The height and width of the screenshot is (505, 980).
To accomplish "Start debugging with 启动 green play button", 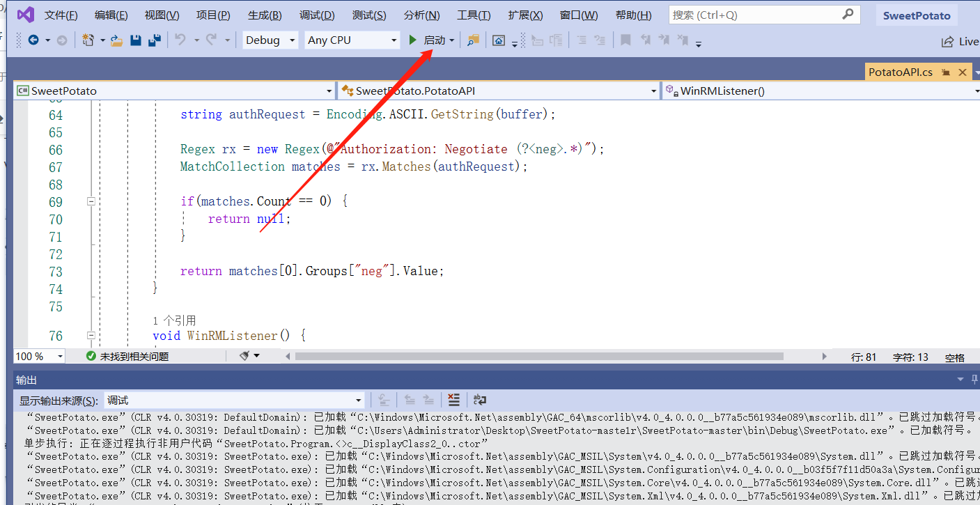I will (x=426, y=40).
